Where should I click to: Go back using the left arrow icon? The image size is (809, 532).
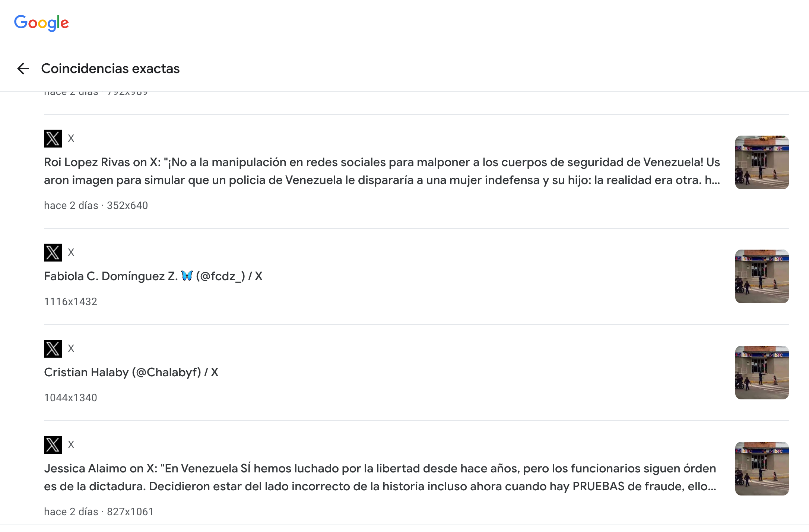23,69
